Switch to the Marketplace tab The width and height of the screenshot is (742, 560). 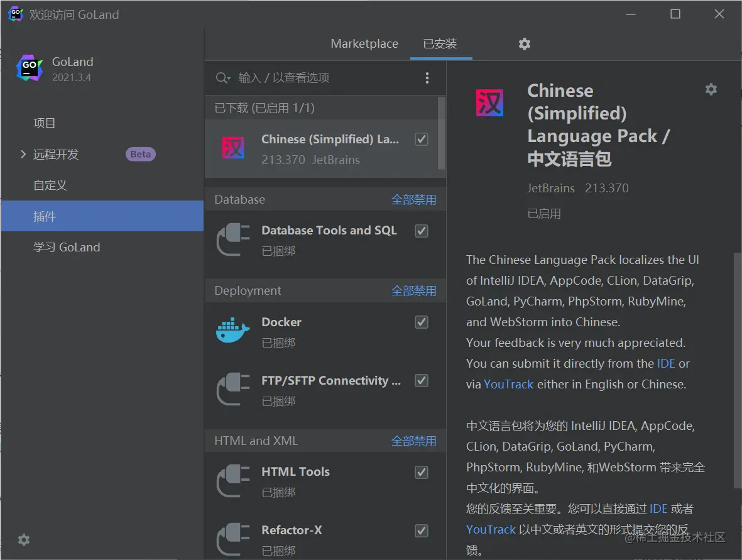364,43
